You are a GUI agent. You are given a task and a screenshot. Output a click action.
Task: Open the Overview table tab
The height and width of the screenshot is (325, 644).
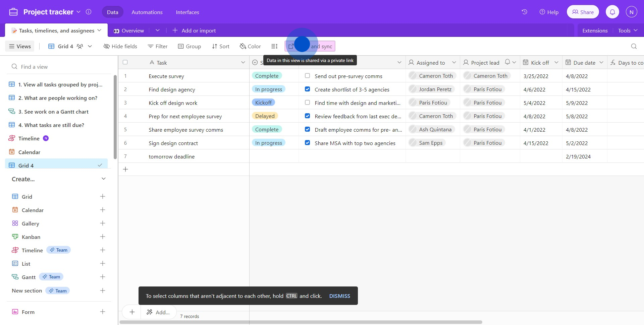[x=129, y=30]
